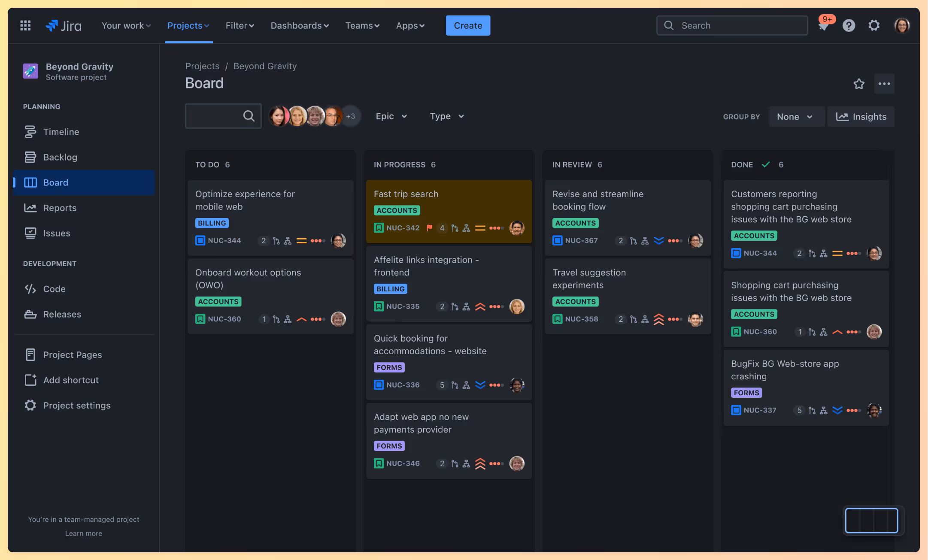Toggle the +3 more assignees filter
Viewport: 928px width, 560px height.
351,116
